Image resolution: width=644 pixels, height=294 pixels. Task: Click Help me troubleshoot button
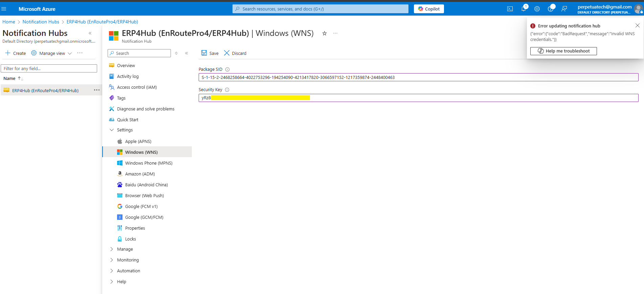(x=563, y=51)
